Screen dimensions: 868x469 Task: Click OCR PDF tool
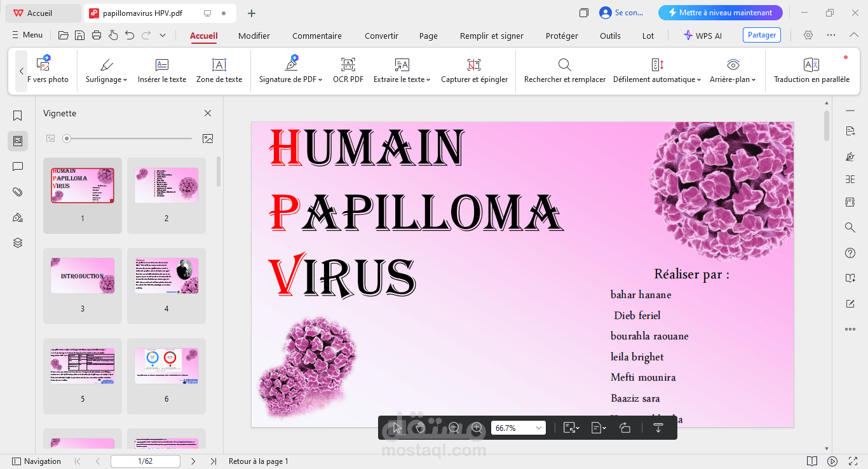pos(348,71)
